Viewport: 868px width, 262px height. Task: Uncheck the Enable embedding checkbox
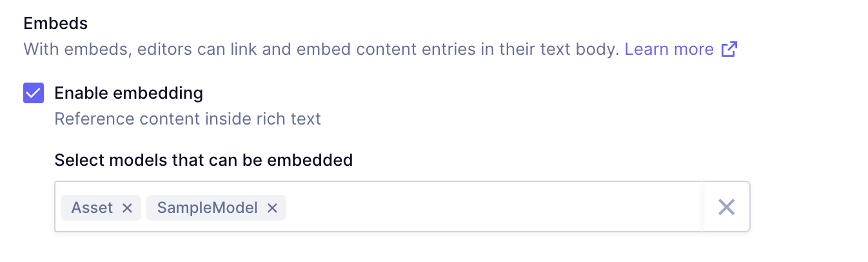34,93
